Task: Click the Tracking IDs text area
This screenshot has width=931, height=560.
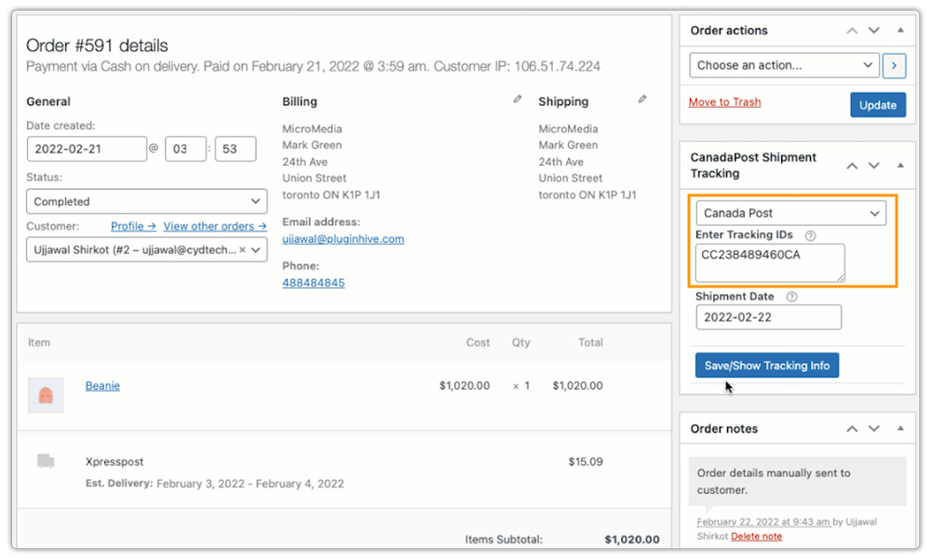Action: click(x=771, y=263)
